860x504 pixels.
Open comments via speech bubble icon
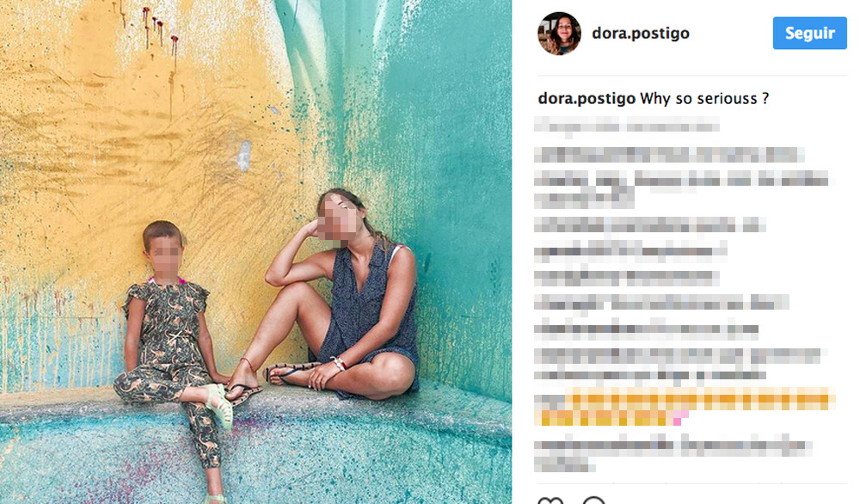[x=593, y=501]
